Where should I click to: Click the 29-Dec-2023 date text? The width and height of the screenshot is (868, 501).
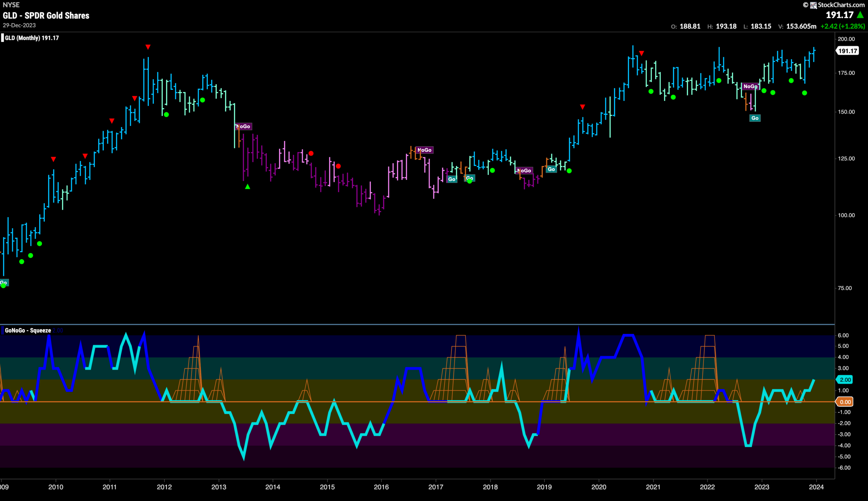click(x=19, y=25)
